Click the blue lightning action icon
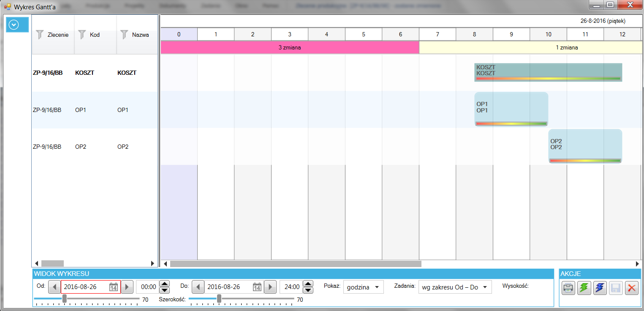The width and height of the screenshot is (644, 311). pos(600,288)
